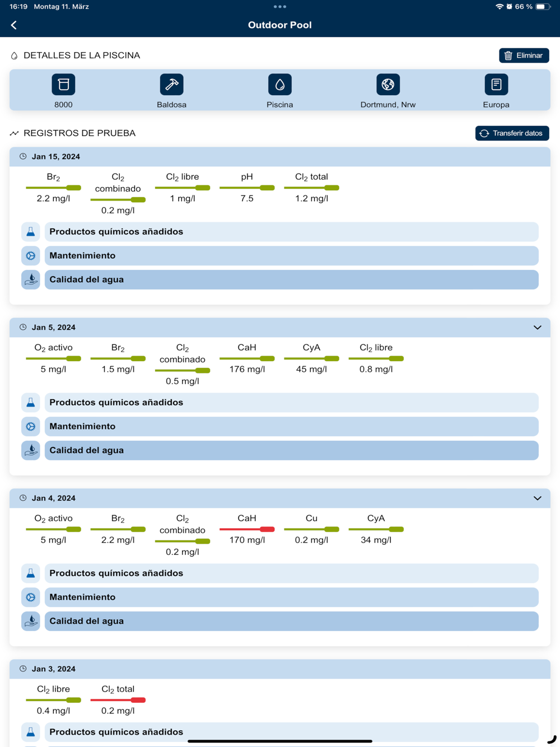Select the Jan 3, 2024 record header

pos(280,669)
